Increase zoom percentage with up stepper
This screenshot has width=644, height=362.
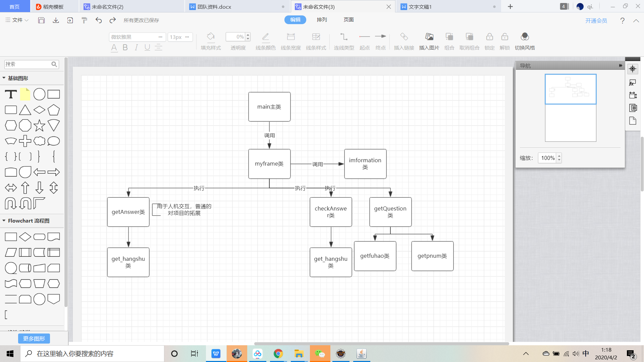[x=559, y=156]
